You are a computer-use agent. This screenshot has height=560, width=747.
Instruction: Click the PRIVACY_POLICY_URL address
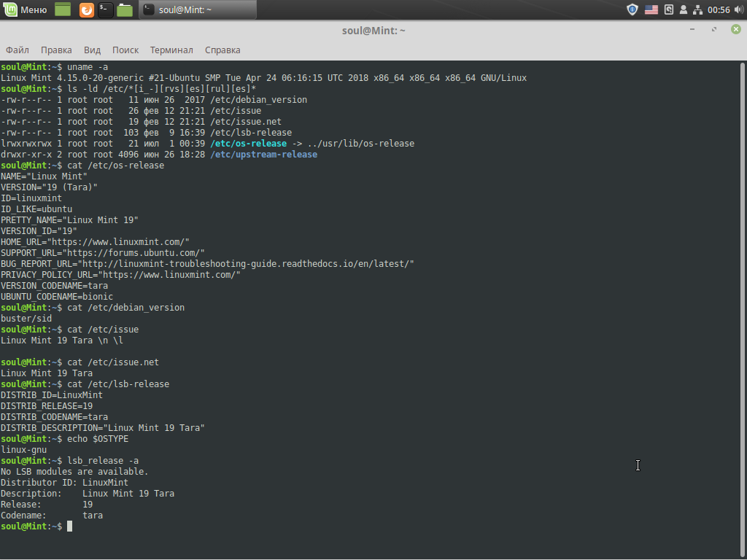(169, 275)
